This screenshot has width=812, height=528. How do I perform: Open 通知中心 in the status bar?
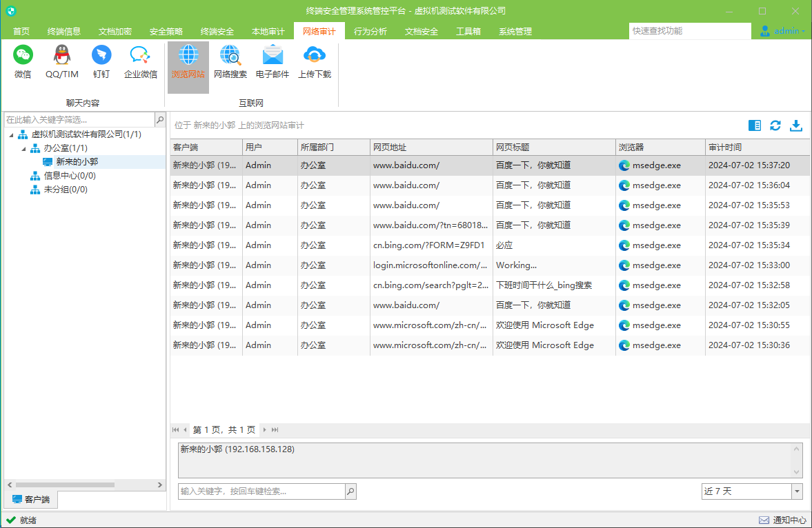click(x=782, y=520)
